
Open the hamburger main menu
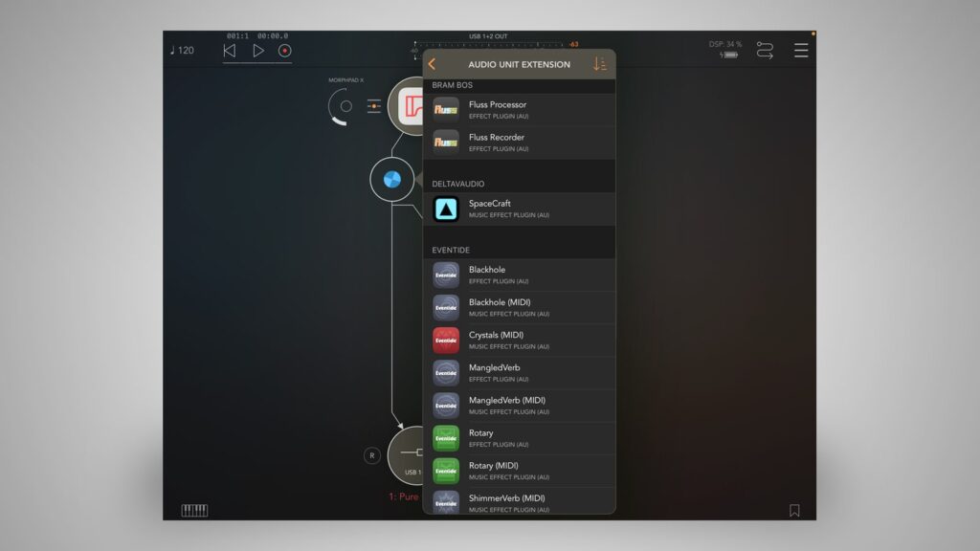coord(801,51)
